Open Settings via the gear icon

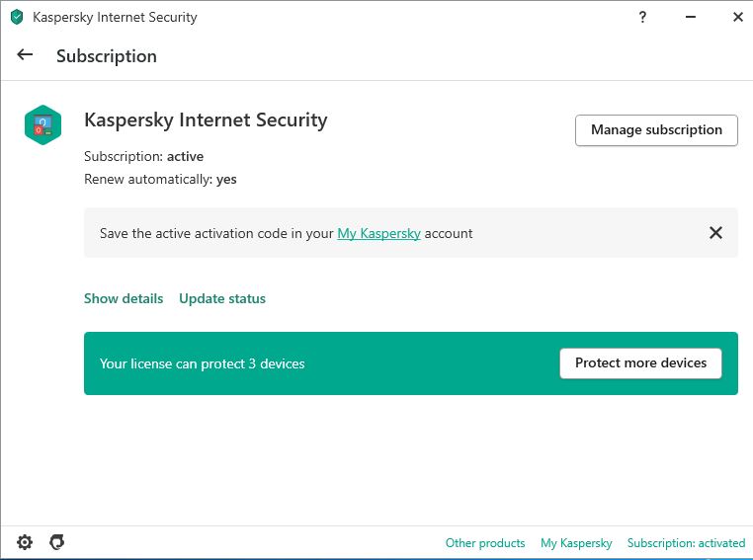[x=25, y=542]
